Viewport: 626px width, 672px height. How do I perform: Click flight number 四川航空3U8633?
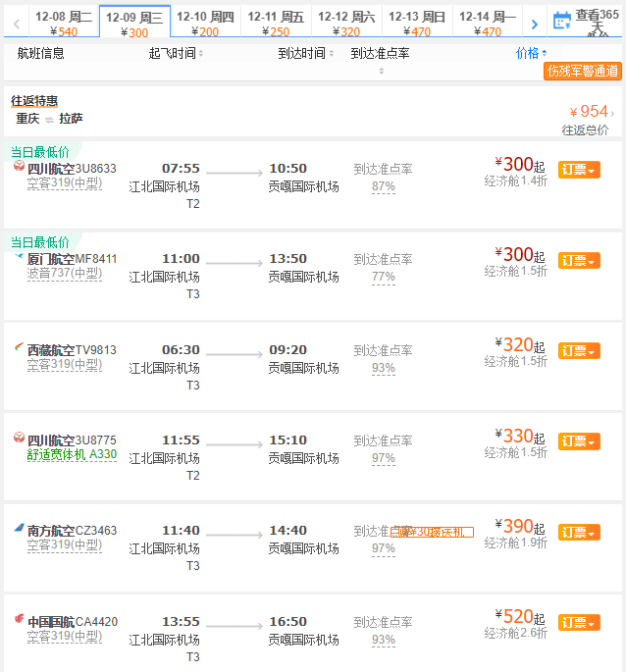point(72,169)
